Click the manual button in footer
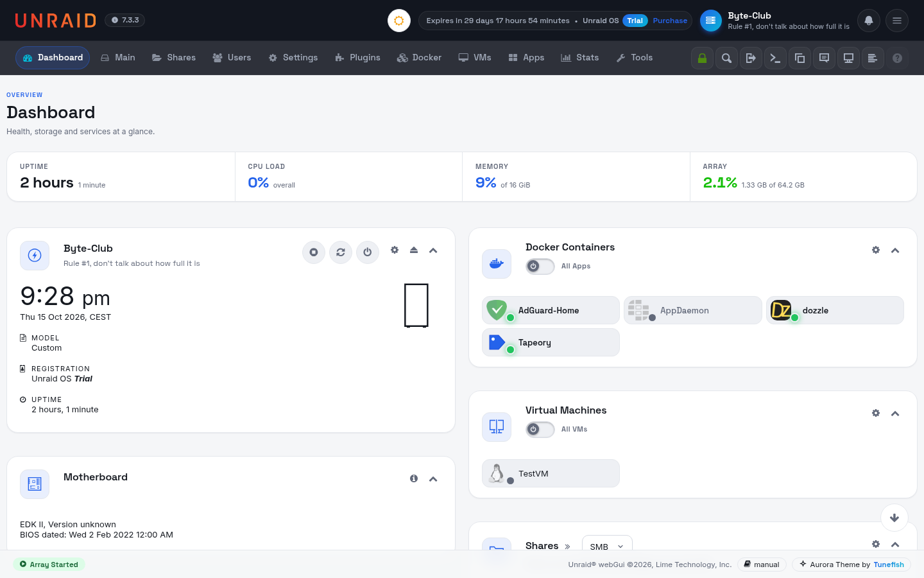The height and width of the screenshot is (578, 924). click(x=762, y=565)
